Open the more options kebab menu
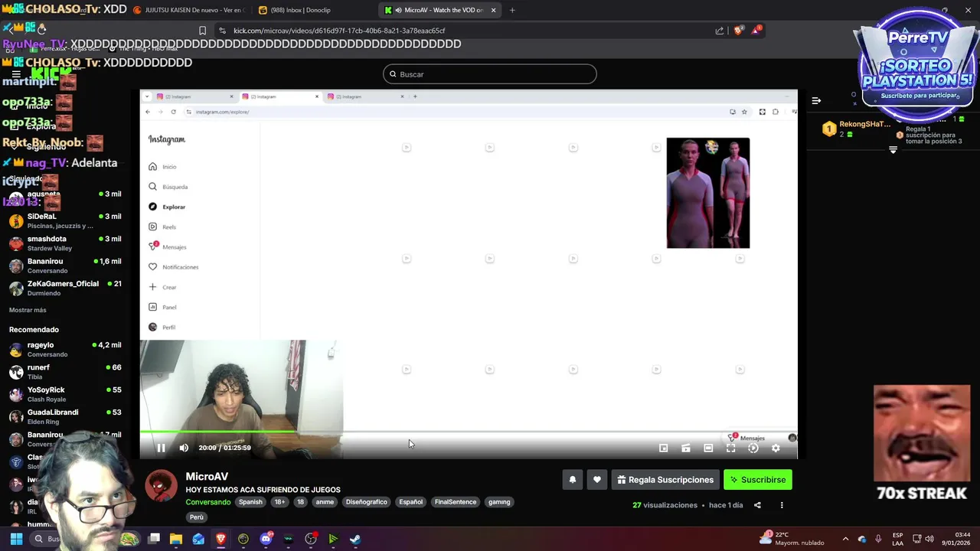The height and width of the screenshot is (551, 980). click(x=782, y=505)
